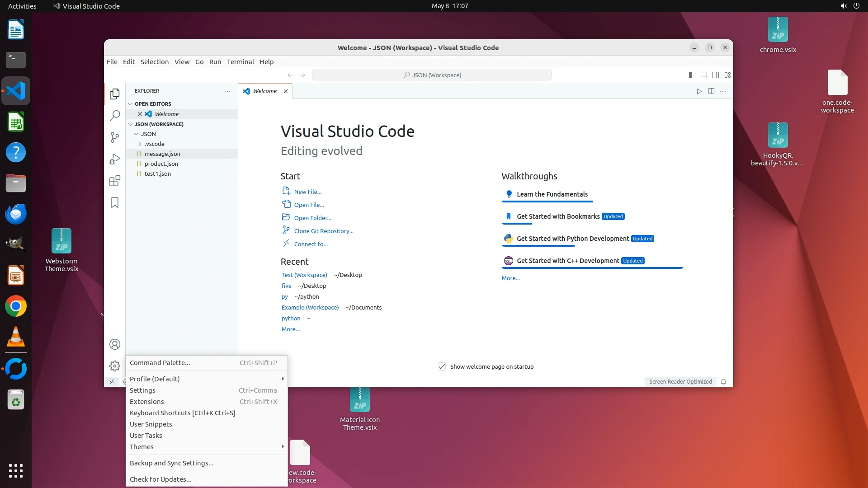Expand the .vscode folder
This screenshot has width=868, height=488.
[154, 144]
